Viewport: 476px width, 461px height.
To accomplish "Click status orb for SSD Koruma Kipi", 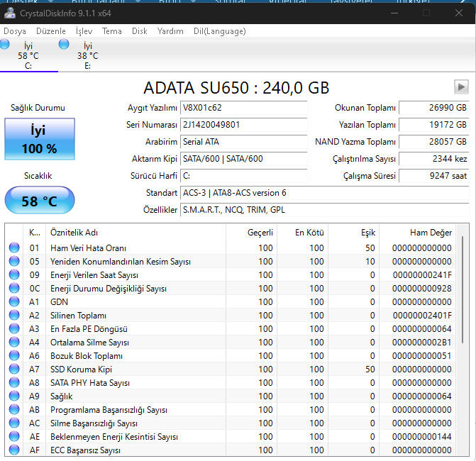I will 14,370.
